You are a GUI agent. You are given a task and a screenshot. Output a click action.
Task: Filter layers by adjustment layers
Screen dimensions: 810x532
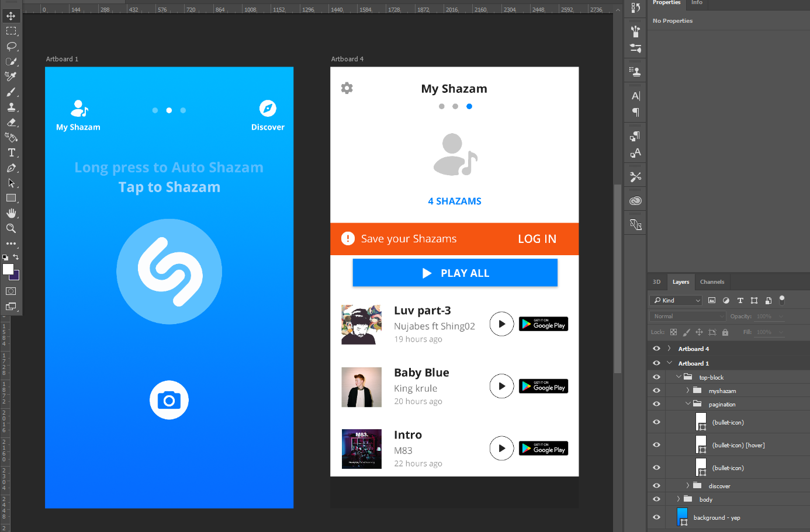tap(726, 300)
